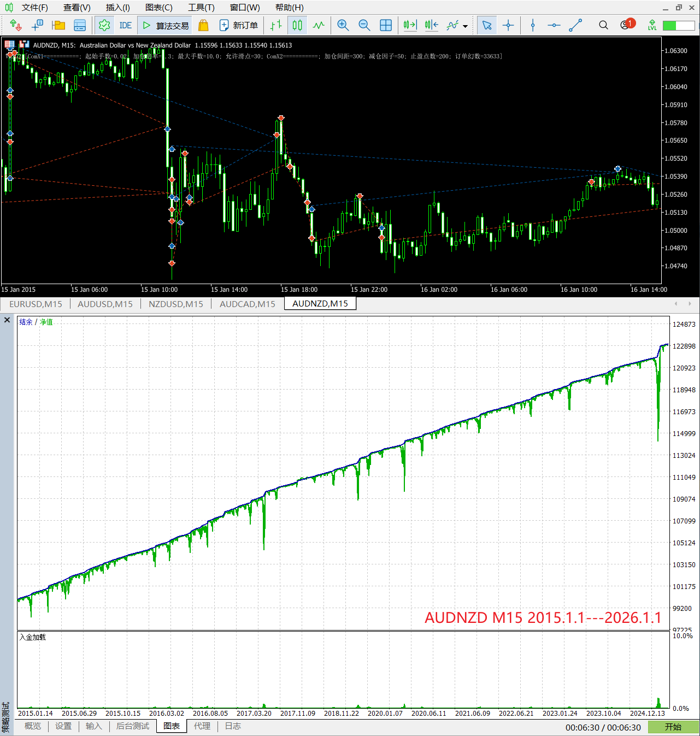Toggle the 算法交易 algo trading button

(166, 25)
